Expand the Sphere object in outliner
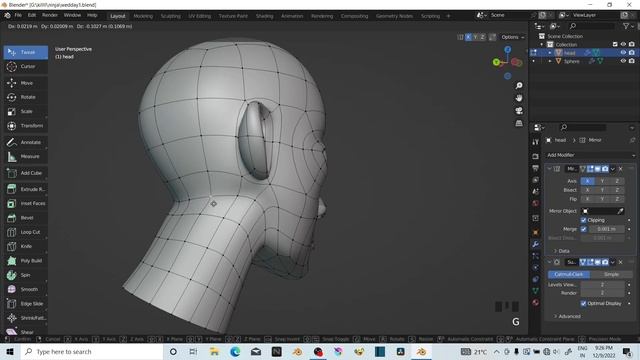 click(x=550, y=61)
